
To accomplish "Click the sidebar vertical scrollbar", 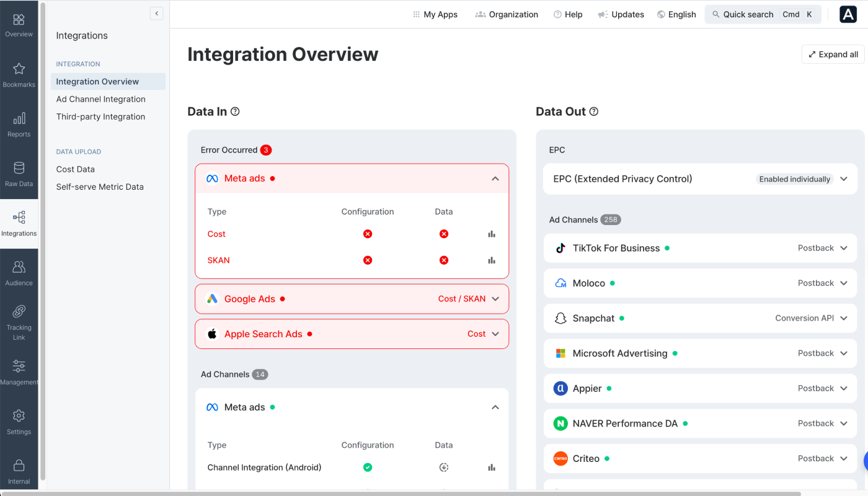I will [x=43, y=242].
